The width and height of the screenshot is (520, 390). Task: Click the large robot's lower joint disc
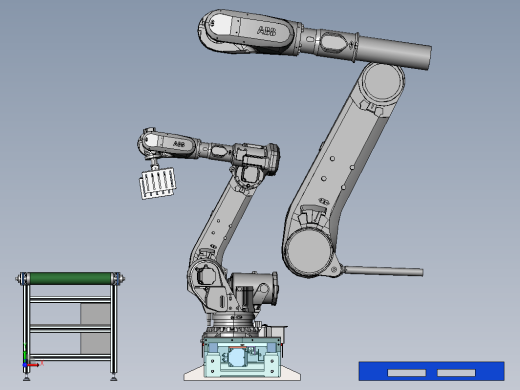coord(309,252)
